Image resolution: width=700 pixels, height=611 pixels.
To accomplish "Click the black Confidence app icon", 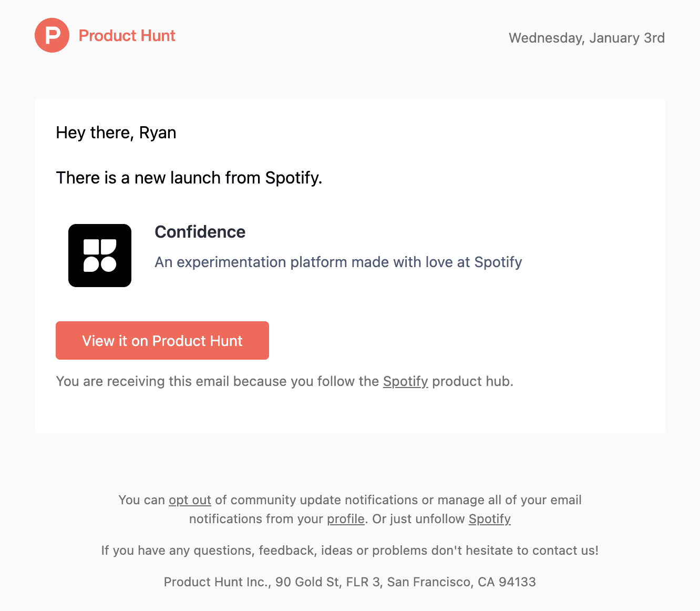I will click(x=100, y=256).
